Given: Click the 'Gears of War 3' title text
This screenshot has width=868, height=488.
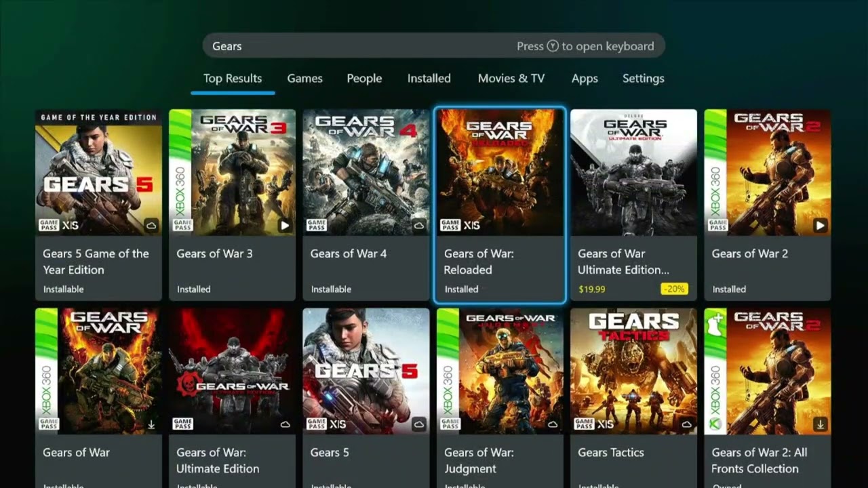Looking at the screenshot, I should coord(214,253).
